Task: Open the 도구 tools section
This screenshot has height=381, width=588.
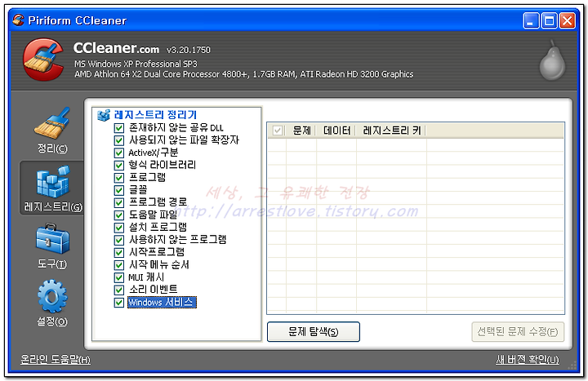Action: (52, 246)
